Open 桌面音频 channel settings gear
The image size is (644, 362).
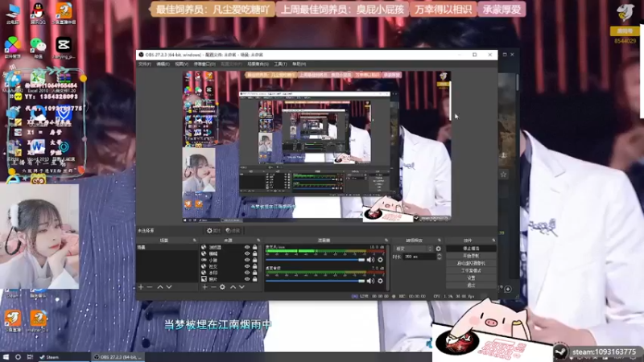(x=380, y=281)
